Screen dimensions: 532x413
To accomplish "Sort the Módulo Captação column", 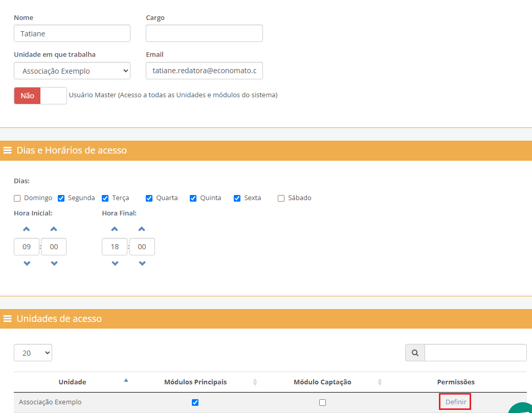I will [380, 382].
